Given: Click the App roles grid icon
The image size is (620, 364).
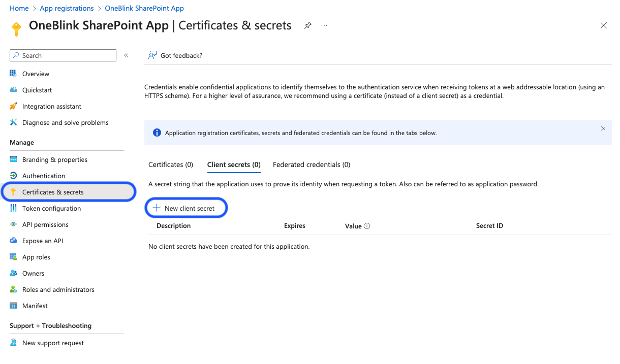Looking at the screenshot, I should pos(13,257).
